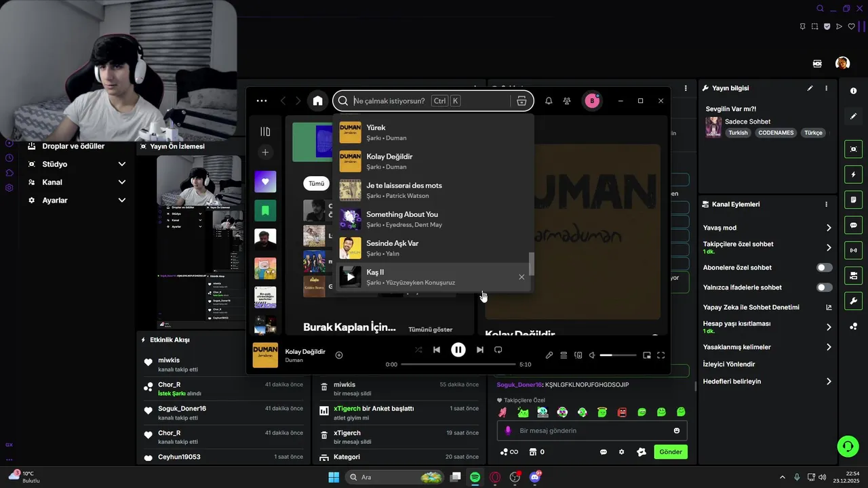The height and width of the screenshot is (488, 868).
Task: Skip to previous track
Action: (x=437, y=350)
